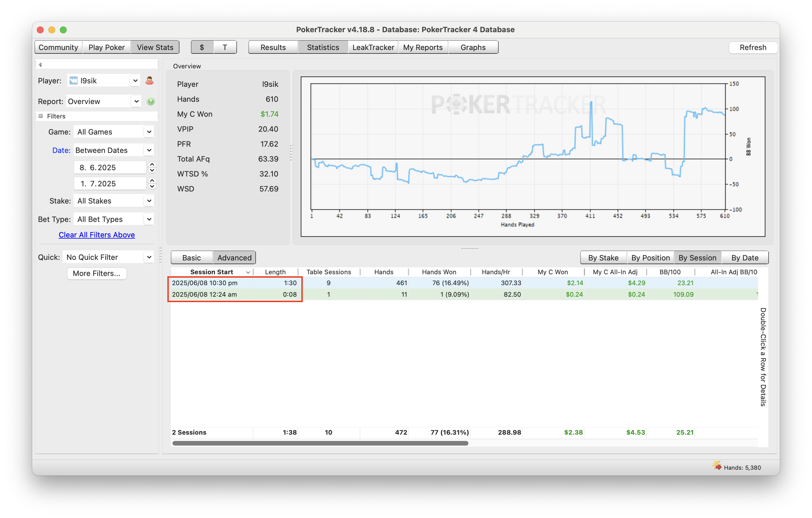This screenshot has height=518, width=812.
Task: Click the Hands: 5,380 status text
Action: [x=742, y=468]
